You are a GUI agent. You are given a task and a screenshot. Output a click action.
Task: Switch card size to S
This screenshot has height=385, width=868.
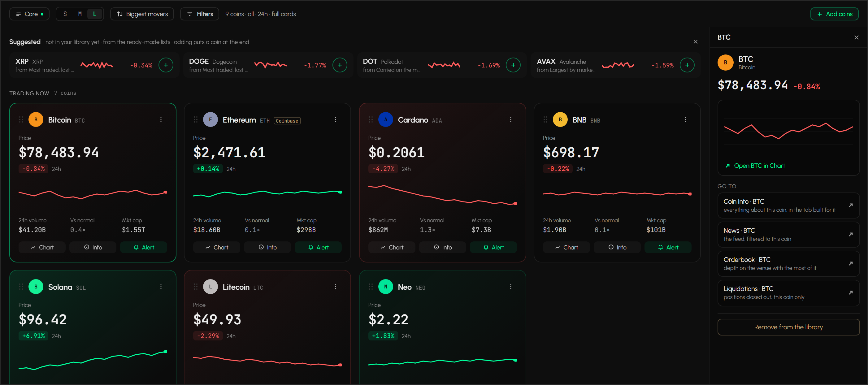pos(65,14)
